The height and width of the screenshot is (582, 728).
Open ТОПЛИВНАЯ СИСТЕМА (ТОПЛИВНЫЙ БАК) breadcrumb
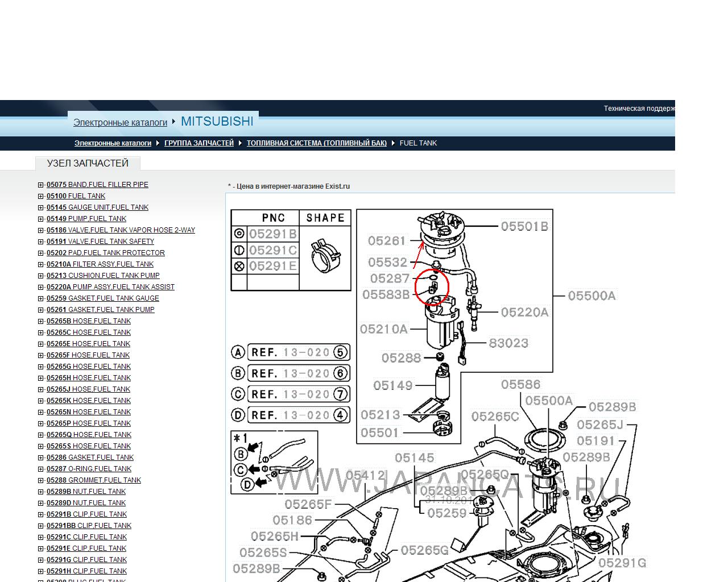(x=316, y=143)
